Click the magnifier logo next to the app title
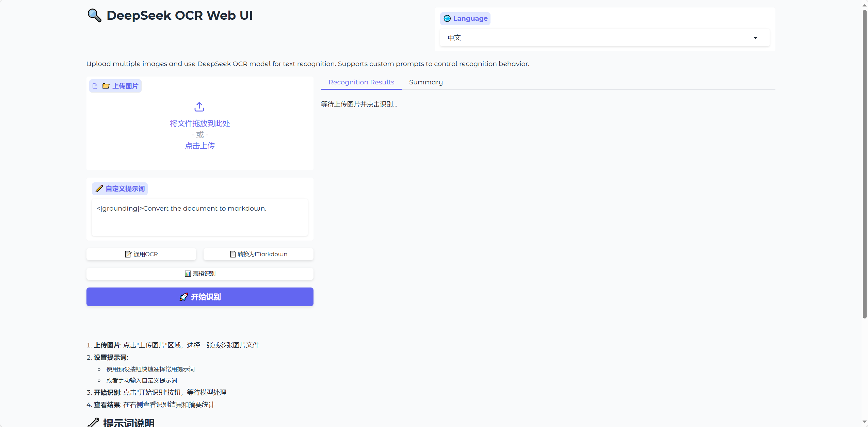Image resolution: width=868 pixels, height=427 pixels. tap(94, 15)
